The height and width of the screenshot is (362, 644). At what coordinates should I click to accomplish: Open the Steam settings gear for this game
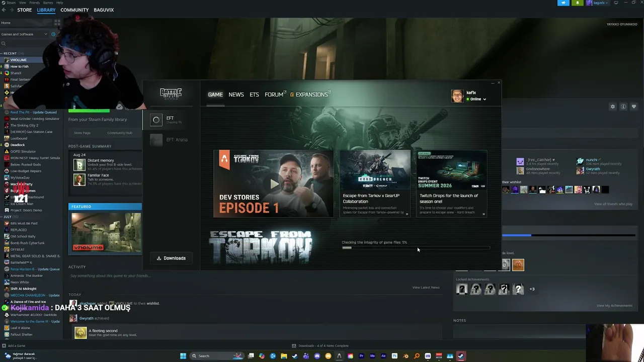coord(613,107)
